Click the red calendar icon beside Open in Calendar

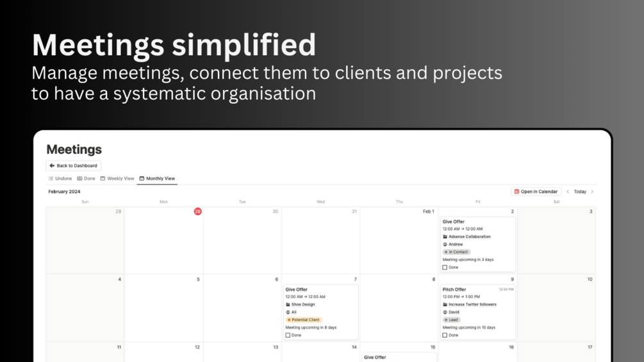[516, 192]
